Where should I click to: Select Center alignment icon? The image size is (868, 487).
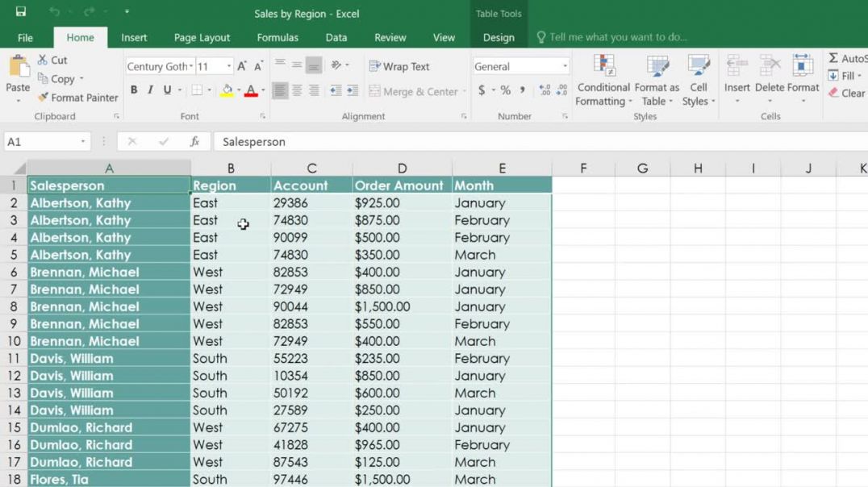(297, 90)
